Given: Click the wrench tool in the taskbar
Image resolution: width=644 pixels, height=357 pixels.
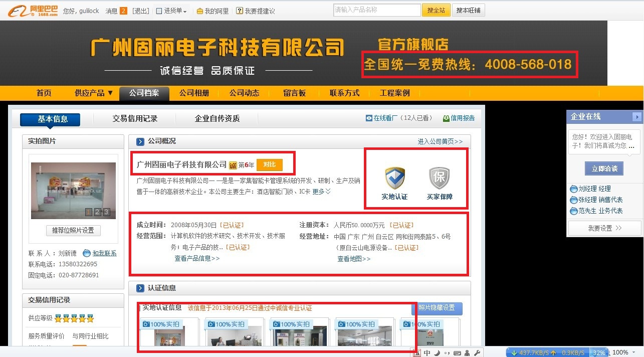Looking at the screenshot, I should click(477, 352).
